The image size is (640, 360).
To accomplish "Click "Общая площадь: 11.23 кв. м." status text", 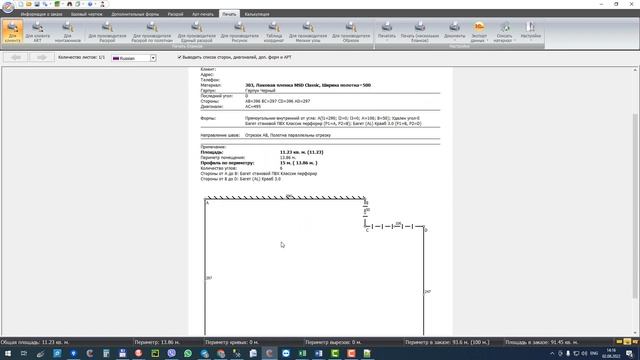I will click(x=35, y=342).
